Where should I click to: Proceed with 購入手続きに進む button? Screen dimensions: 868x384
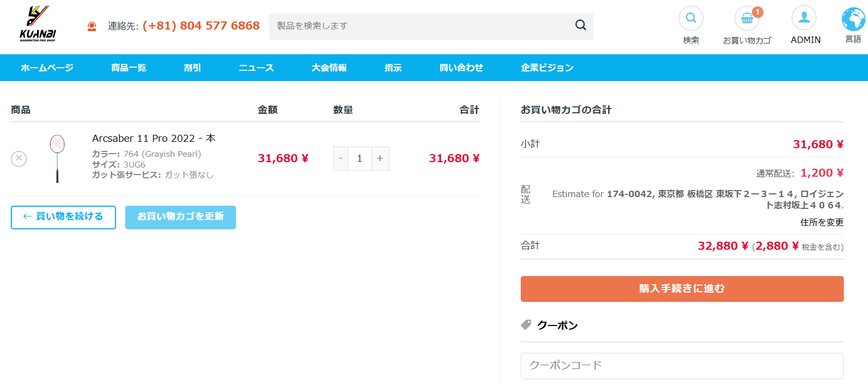coord(682,289)
